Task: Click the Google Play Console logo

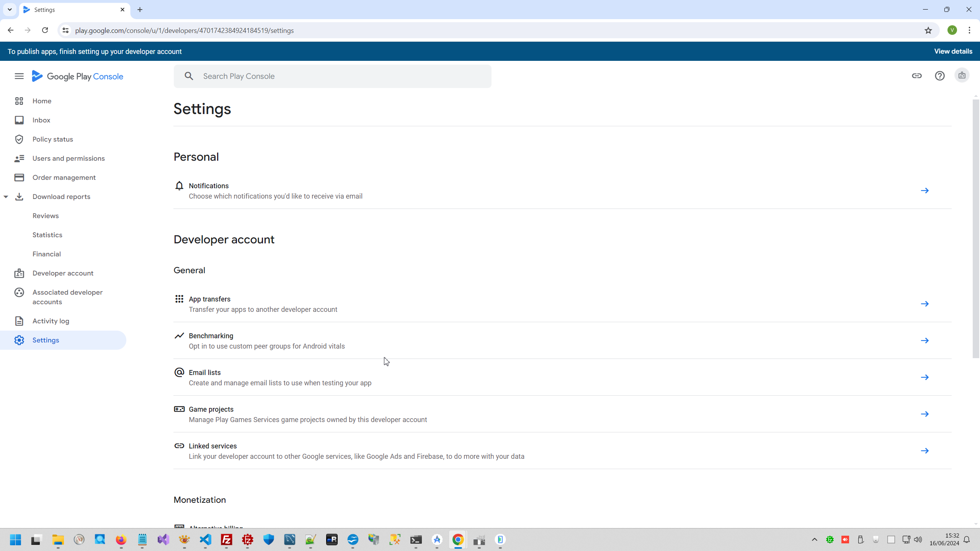Action: pyautogui.click(x=78, y=76)
